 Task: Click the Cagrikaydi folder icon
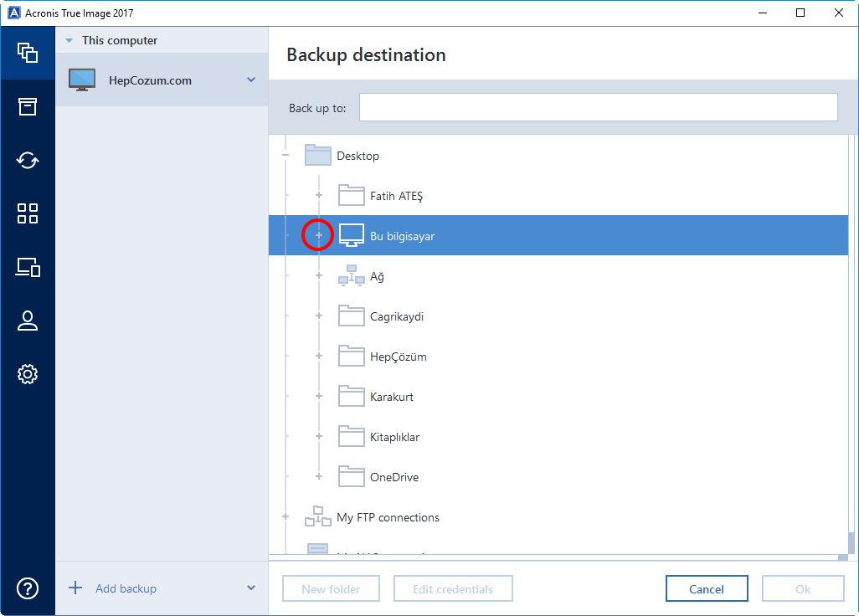pos(351,316)
